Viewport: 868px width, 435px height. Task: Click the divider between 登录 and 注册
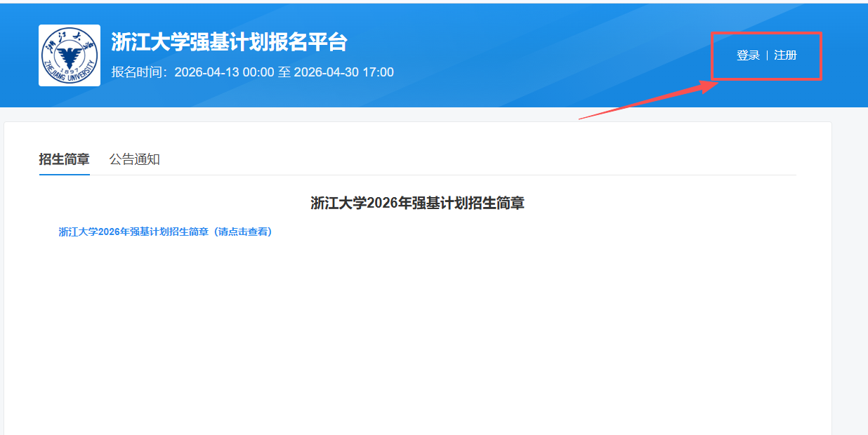point(767,55)
